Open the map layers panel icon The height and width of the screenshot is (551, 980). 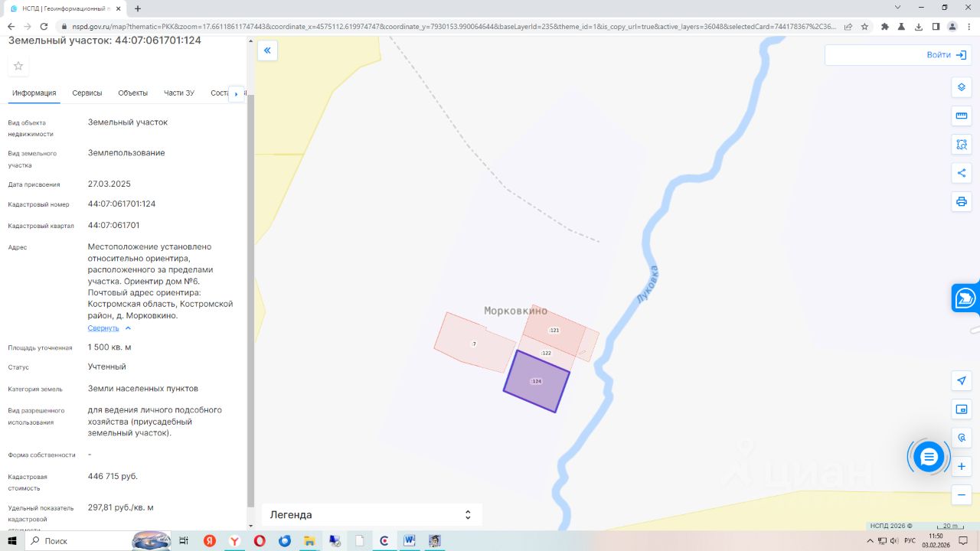[962, 87]
